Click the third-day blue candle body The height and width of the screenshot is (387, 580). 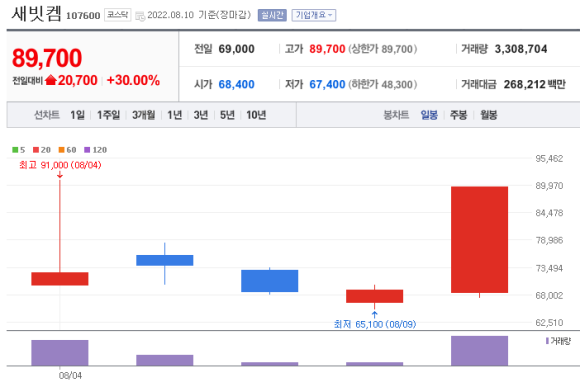click(270, 281)
